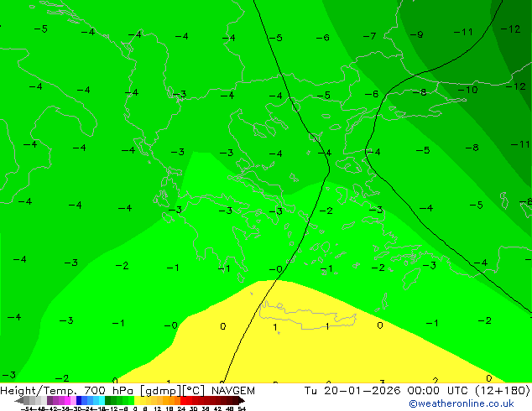Screen dimensions: 532x411
Task: Click the legend scale label '-54'
Action: [27, 408]
